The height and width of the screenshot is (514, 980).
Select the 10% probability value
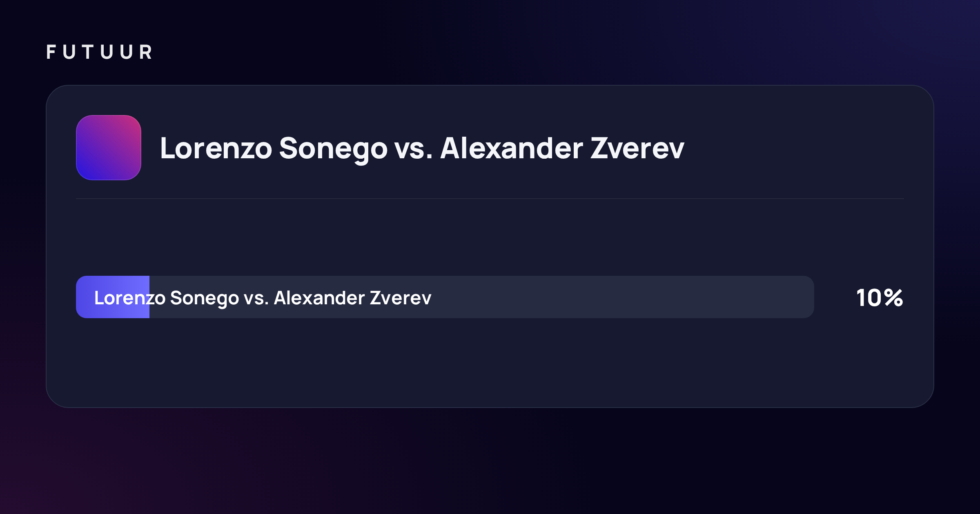pyautogui.click(x=880, y=298)
